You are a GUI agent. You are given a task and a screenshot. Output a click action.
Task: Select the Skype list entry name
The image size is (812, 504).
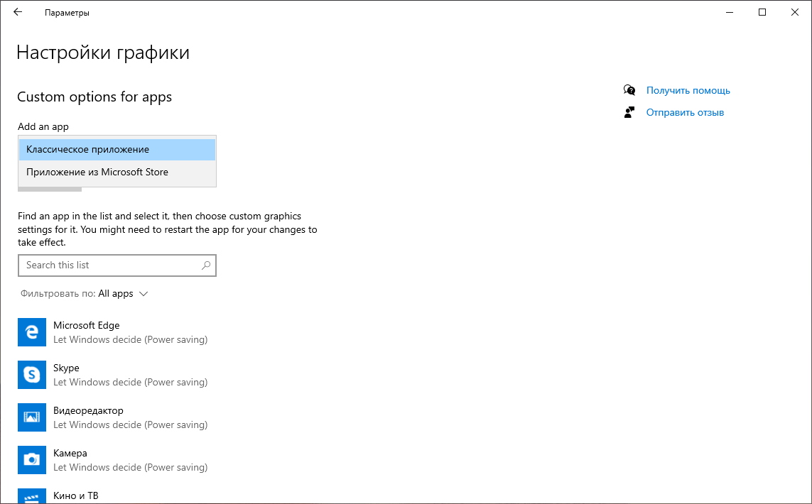[x=66, y=368]
